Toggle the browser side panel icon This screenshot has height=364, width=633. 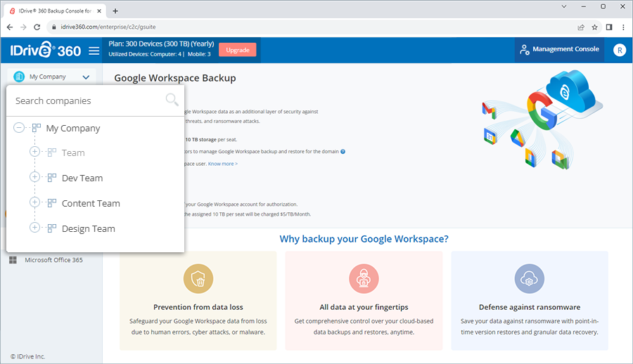(x=609, y=27)
